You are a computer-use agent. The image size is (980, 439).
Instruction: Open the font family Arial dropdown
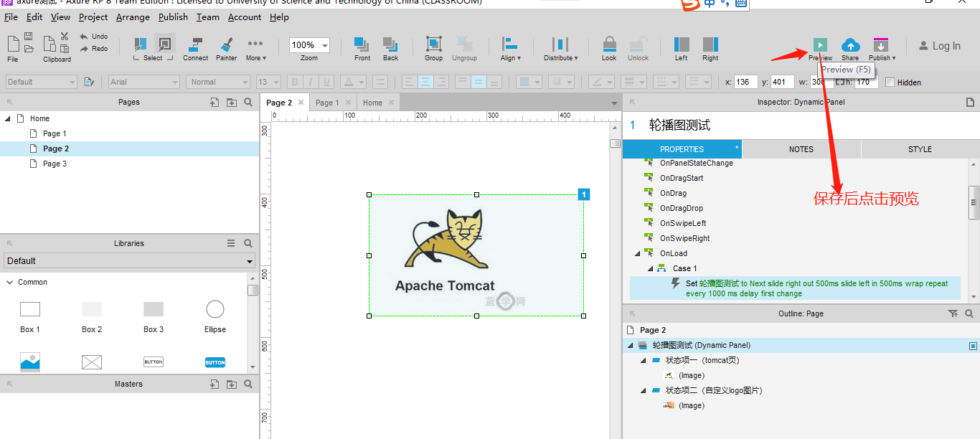143,82
